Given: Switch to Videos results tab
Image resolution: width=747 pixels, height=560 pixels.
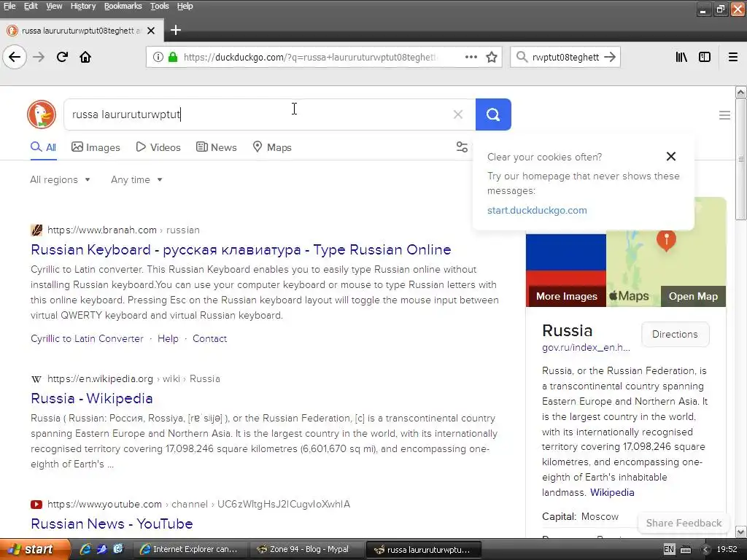Looking at the screenshot, I should (158, 147).
